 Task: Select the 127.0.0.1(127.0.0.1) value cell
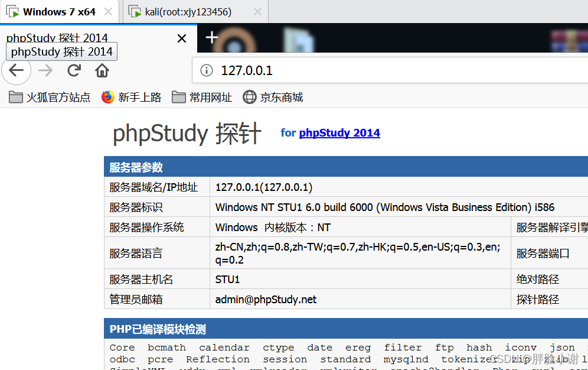click(x=399, y=187)
